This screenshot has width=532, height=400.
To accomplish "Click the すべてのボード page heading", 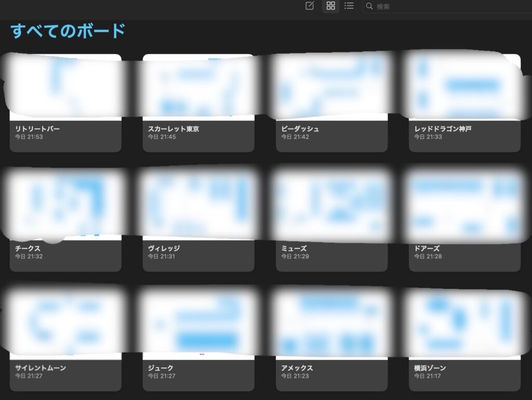I will 68,31.
